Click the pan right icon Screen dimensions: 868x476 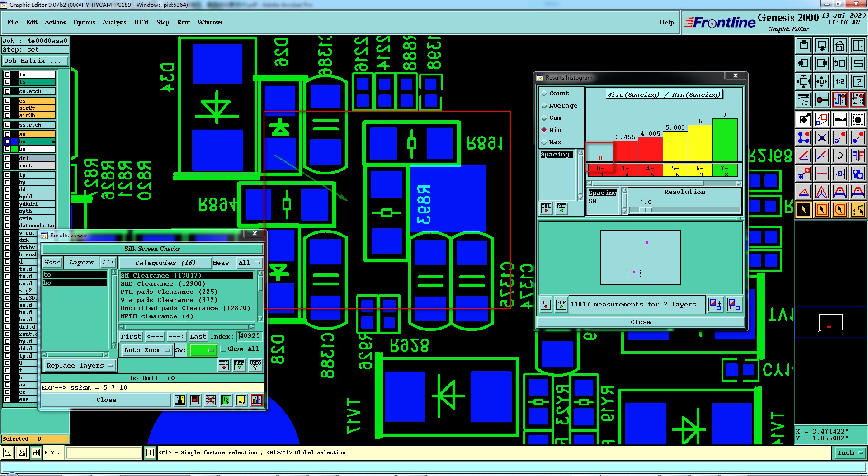822,63
